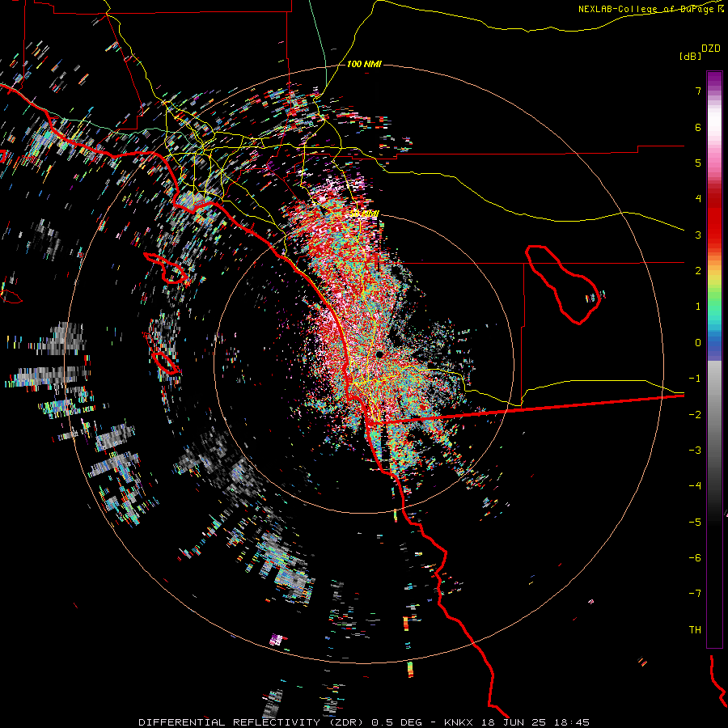Click the 0 dB tick label on scale

pyautogui.click(x=698, y=343)
